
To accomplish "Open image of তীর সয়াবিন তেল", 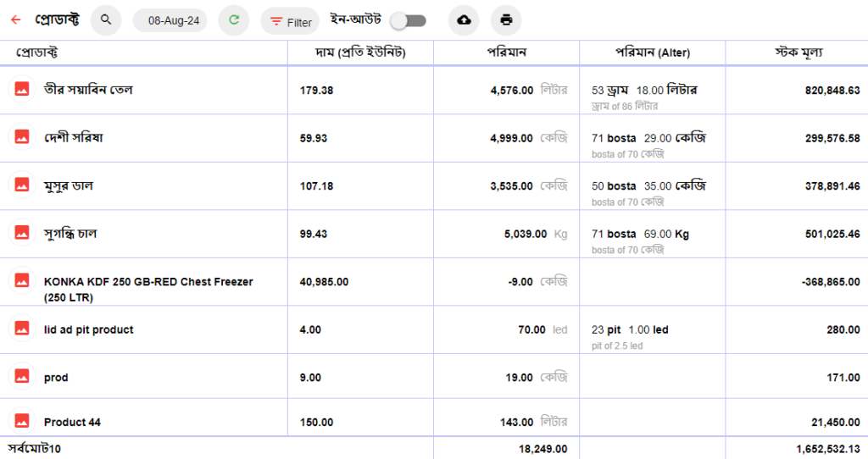I will (21, 89).
